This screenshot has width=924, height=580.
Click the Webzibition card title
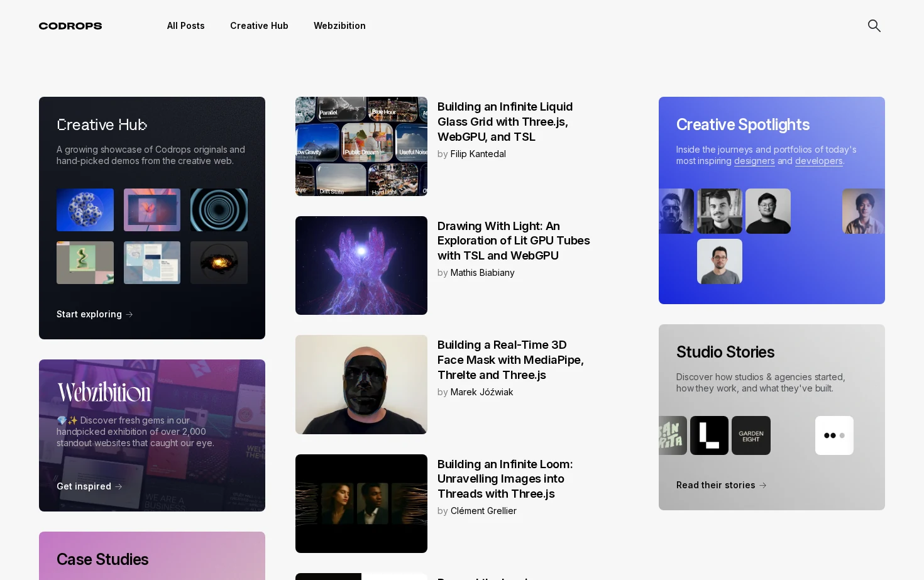pos(104,392)
